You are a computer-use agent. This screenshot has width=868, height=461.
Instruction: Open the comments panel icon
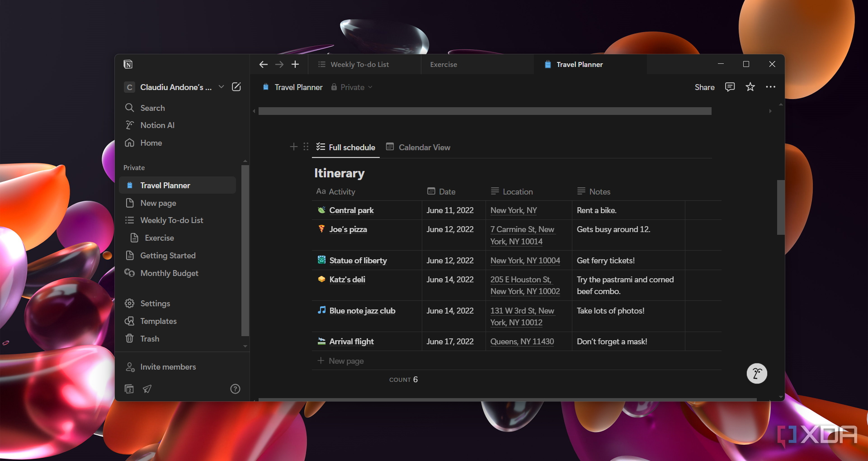730,87
